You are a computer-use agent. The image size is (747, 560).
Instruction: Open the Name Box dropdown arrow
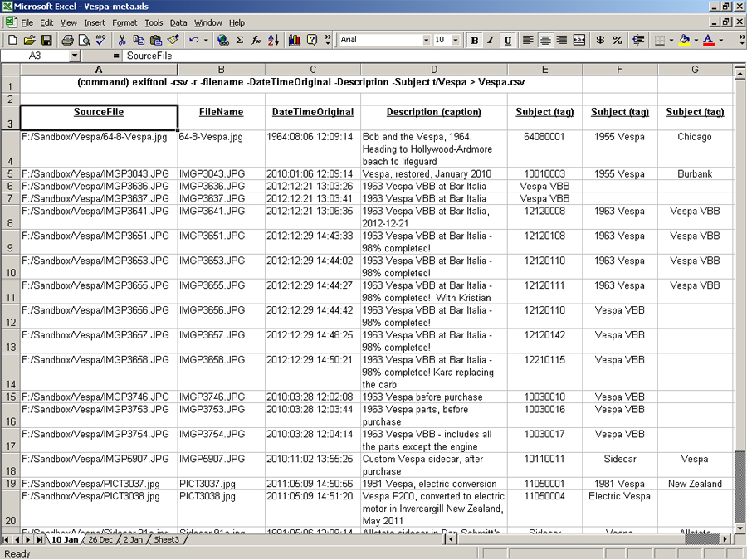click(x=75, y=56)
